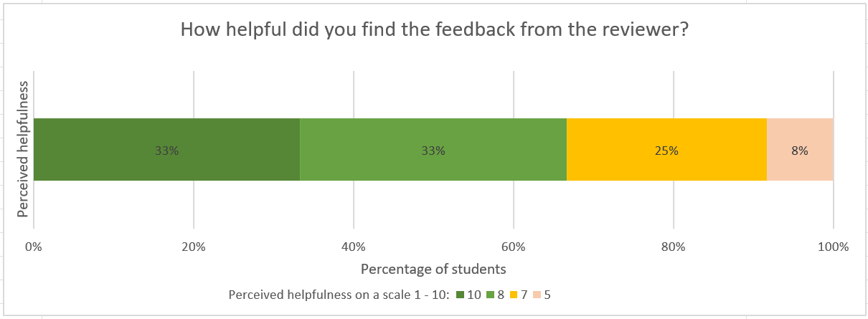Select the 20% axis tick label
The image size is (868, 319).
click(194, 247)
